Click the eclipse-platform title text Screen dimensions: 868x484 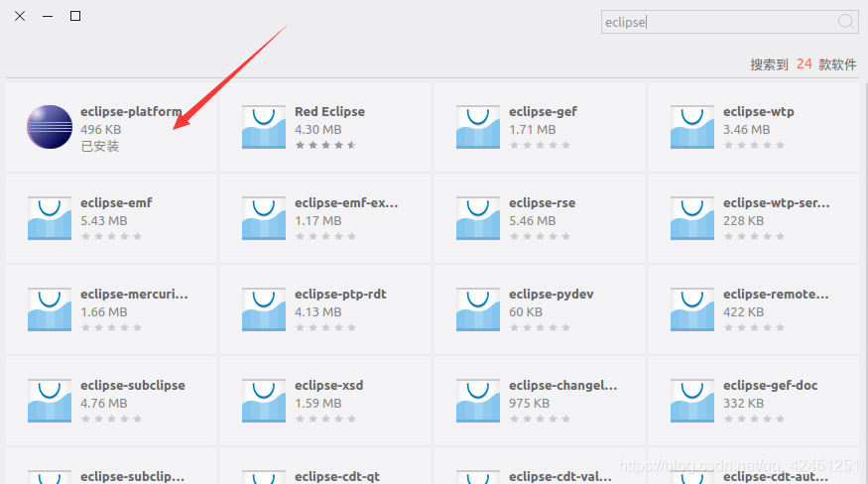click(131, 112)
